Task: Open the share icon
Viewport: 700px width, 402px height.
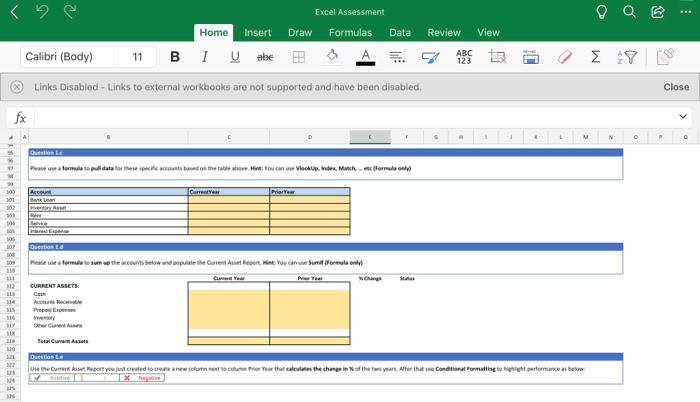Action: (x=658, y=12)
